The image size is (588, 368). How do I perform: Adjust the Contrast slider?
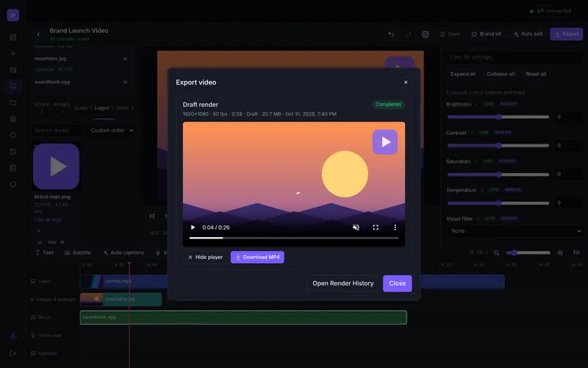[498, 145]
